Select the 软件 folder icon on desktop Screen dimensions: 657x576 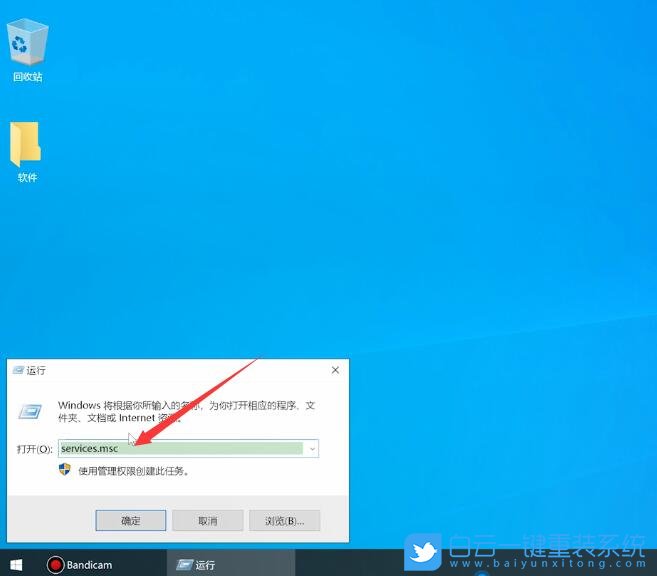(27, 145)
